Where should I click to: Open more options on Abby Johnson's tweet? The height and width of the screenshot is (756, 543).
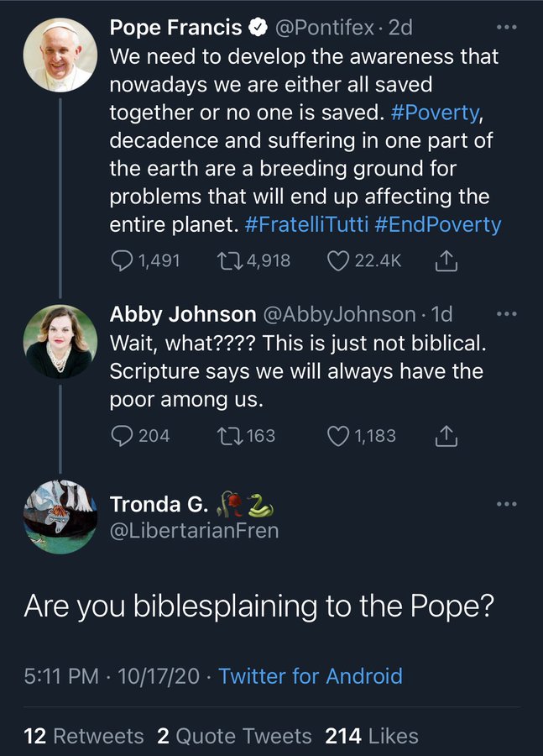[x=507, y=314]
